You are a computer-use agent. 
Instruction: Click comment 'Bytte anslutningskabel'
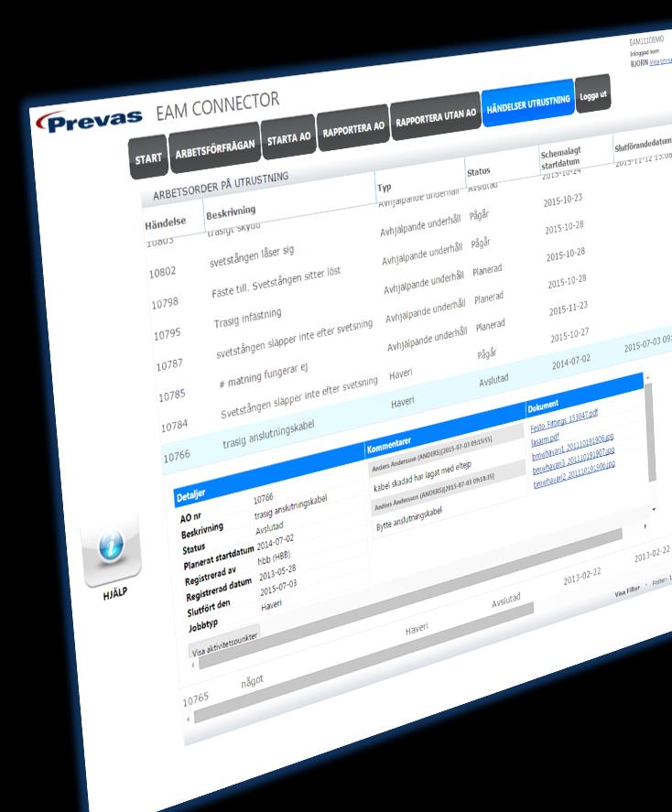(409, 519)
